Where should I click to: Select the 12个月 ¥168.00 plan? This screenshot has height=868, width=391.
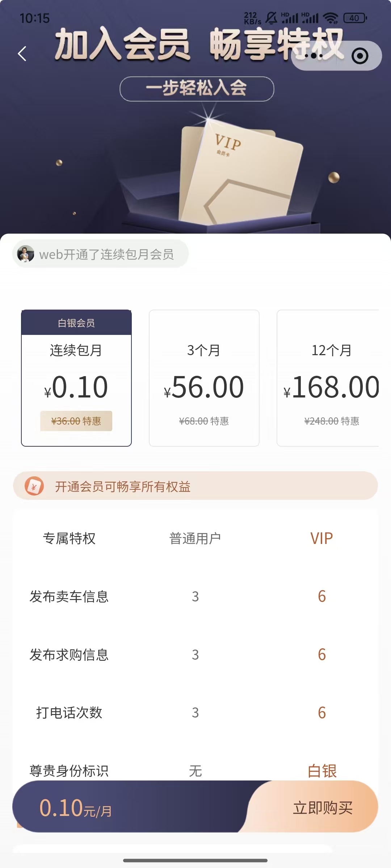coord(329,378)
